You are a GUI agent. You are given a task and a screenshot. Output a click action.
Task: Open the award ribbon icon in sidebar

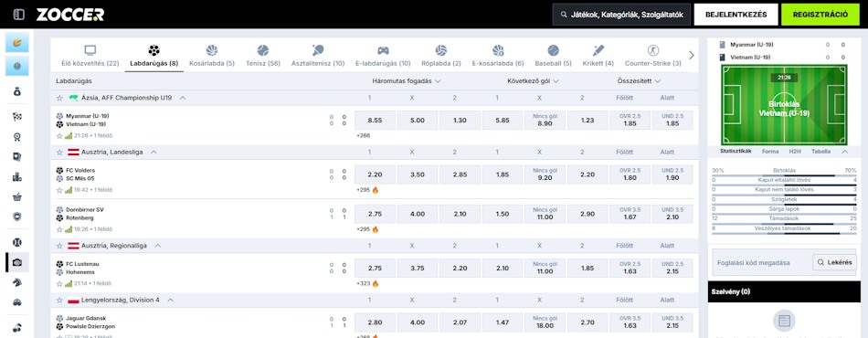coord(17,137)
